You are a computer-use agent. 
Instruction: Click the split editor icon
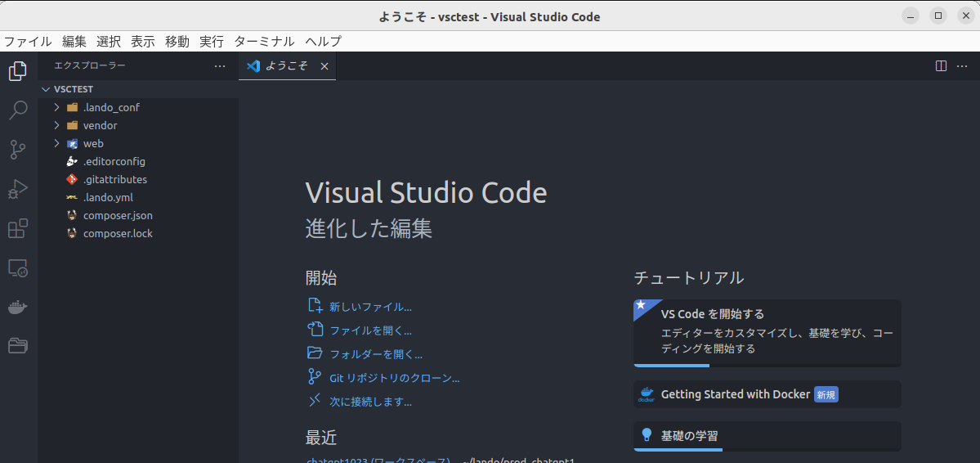point(941,65)
